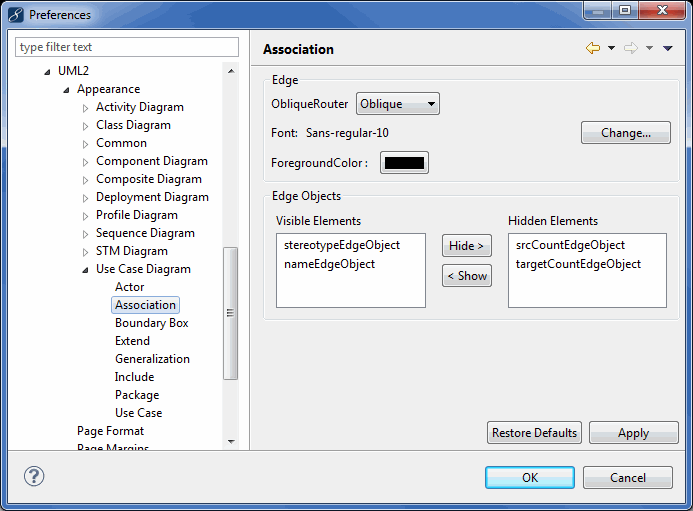Select Generalization tree item
693x511 pixels.
tap(152, 359)
